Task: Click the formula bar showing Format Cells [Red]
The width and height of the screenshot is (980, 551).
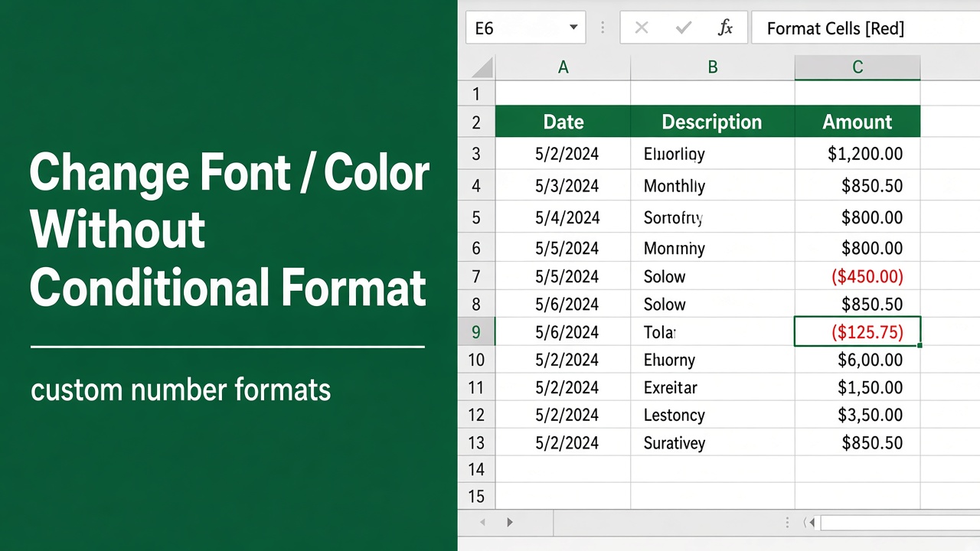Action: click(865, 28)
